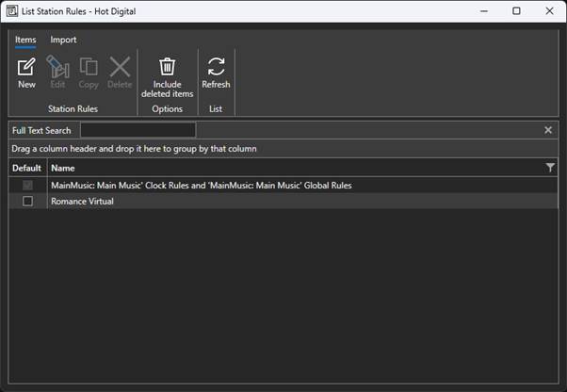This screenshot has width=567, height=392.
Task: Click the app icon in title bar
Action: pos(12,11)
